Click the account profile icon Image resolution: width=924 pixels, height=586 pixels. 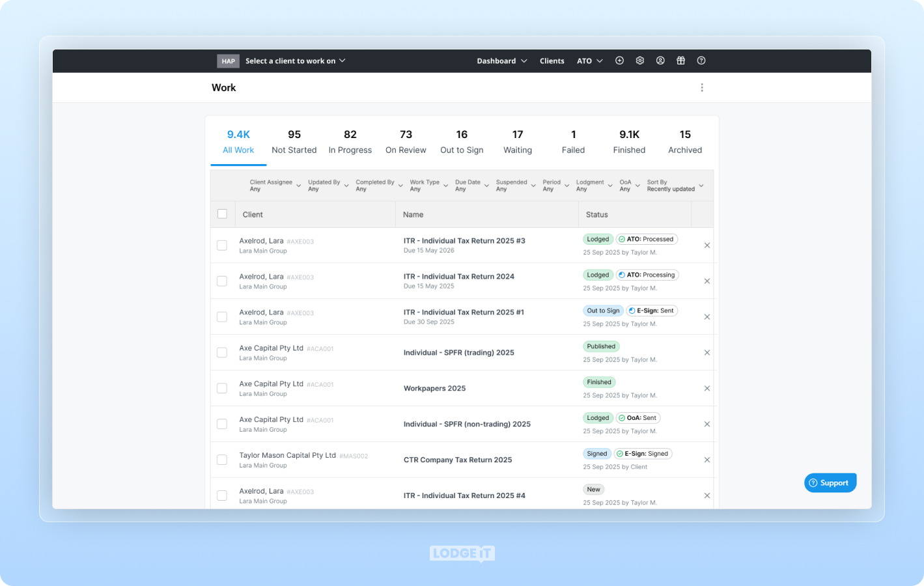pos(660,60)
